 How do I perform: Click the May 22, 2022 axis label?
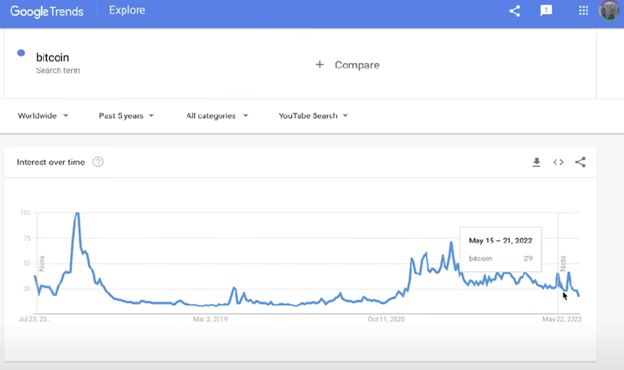coord(562,319)
